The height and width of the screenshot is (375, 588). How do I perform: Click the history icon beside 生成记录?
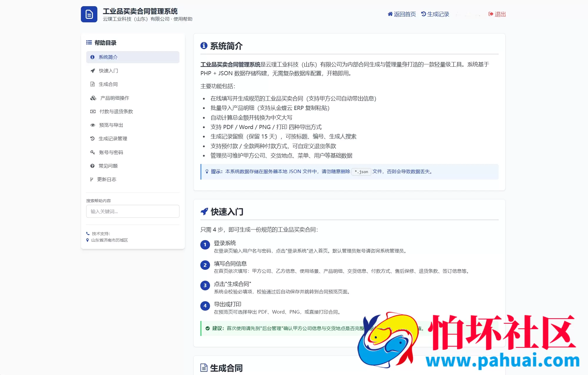[x=424, y=14]
